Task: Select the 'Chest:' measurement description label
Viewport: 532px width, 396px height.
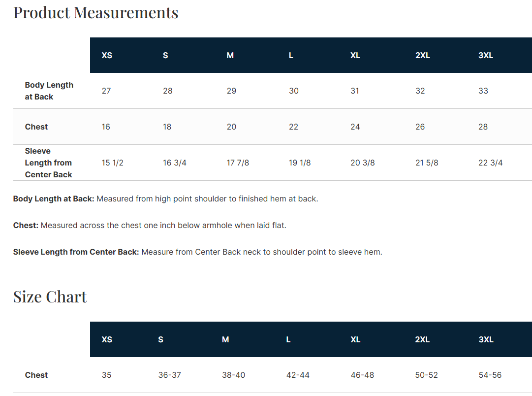Action: click(26, 226)
